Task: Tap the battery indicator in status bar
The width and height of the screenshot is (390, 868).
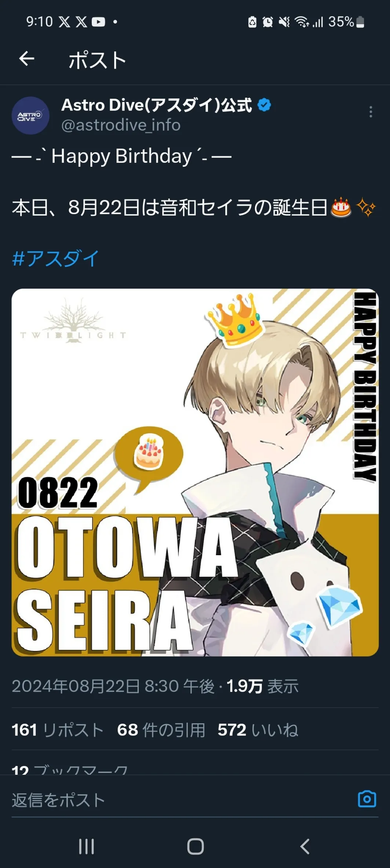Action: pos(360,22)
